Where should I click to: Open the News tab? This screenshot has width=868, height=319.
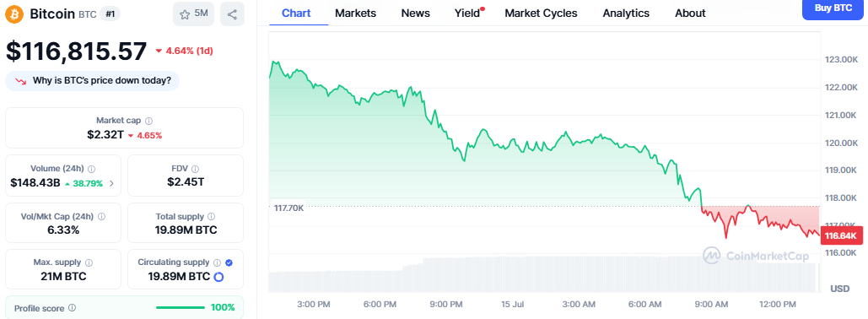[415, 14]
